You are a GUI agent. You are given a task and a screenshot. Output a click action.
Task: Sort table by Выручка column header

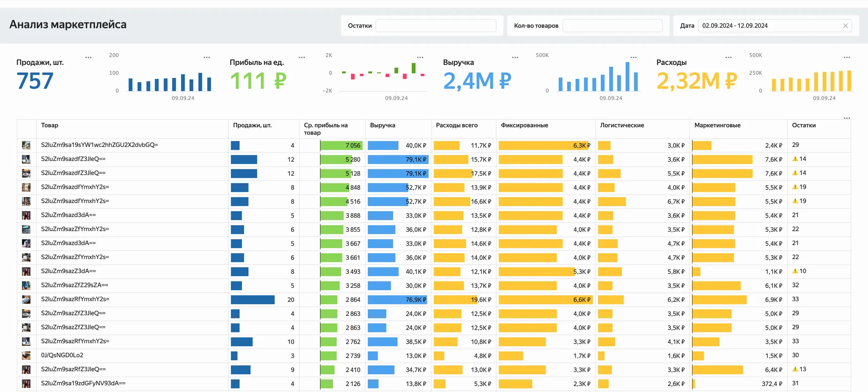click(383, 125)
